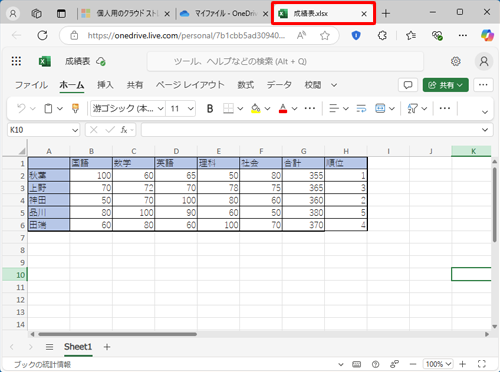The width and height of the screenshot is (500, 372).
Task: Open the browser extensions icon
Action: click(382, 35)
